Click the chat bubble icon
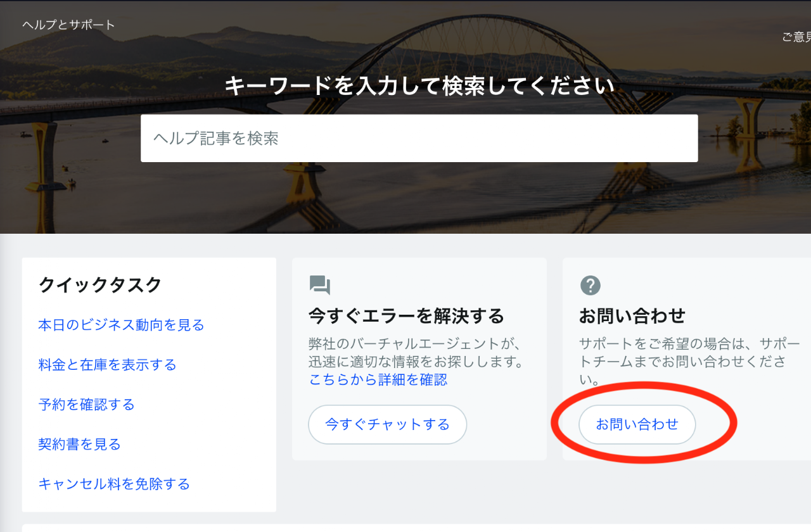Image resolution: width=811 pixels, height=532 pixels. point(320,285)
